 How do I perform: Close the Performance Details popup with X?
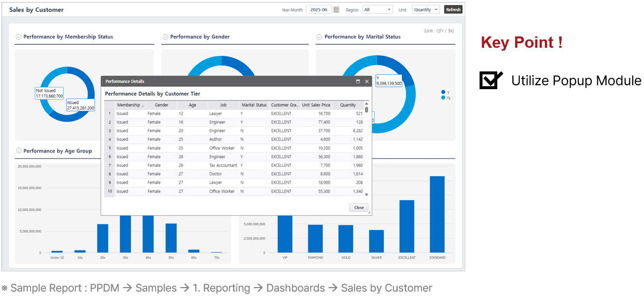[367, 81]
